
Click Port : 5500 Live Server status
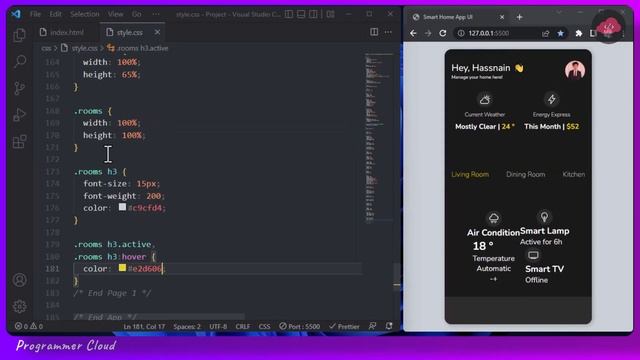coord(300,327)
